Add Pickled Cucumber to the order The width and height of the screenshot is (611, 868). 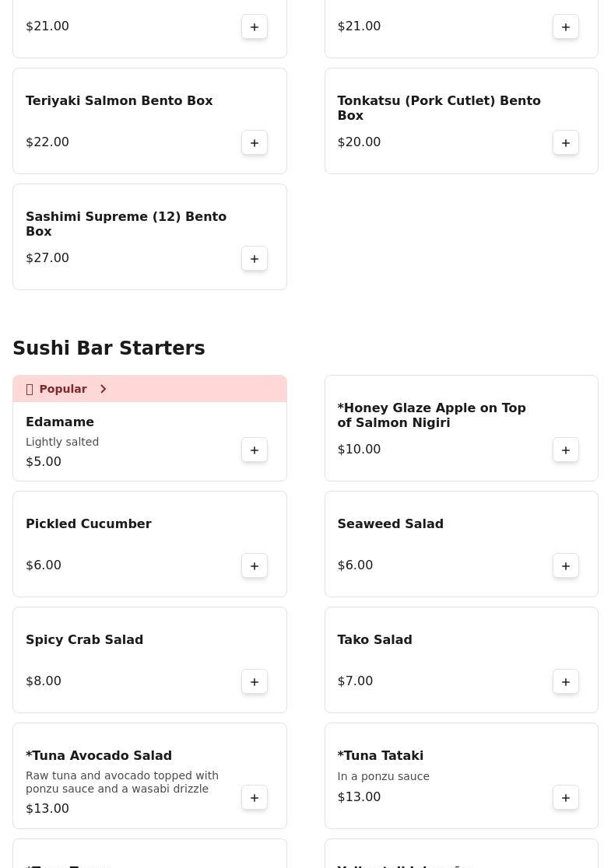tap(255, 565)
